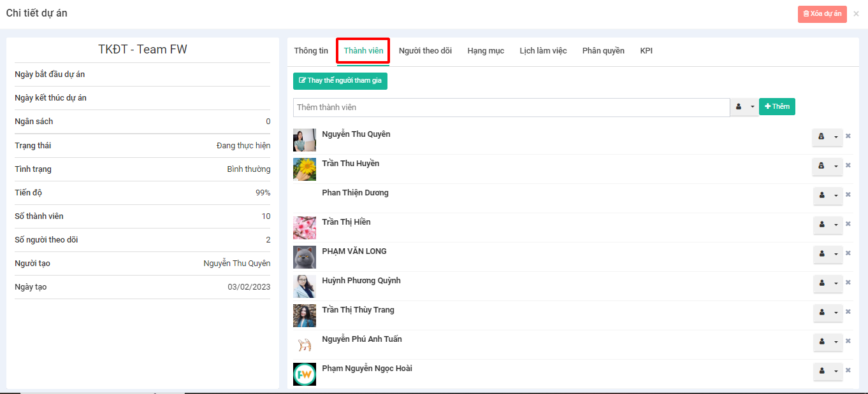Expand role dropdown for Nguyễn Thu Quyên

pyautogui.click(x=835, y=137)
